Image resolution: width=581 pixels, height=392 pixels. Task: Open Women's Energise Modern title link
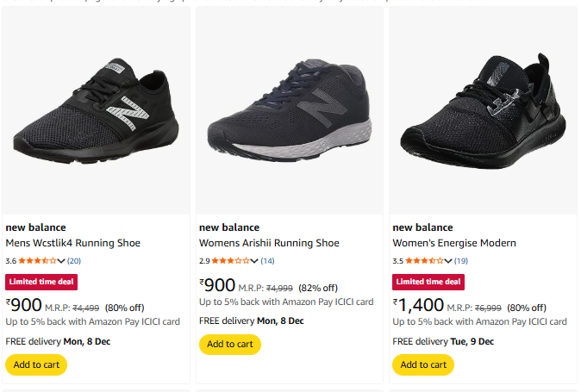tap(454, 243)
